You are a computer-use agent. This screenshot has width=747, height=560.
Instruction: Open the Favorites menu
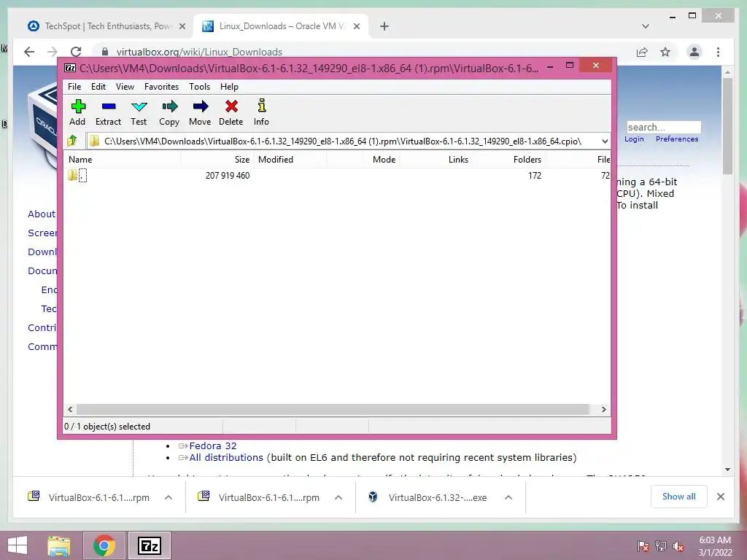(161, 87)
